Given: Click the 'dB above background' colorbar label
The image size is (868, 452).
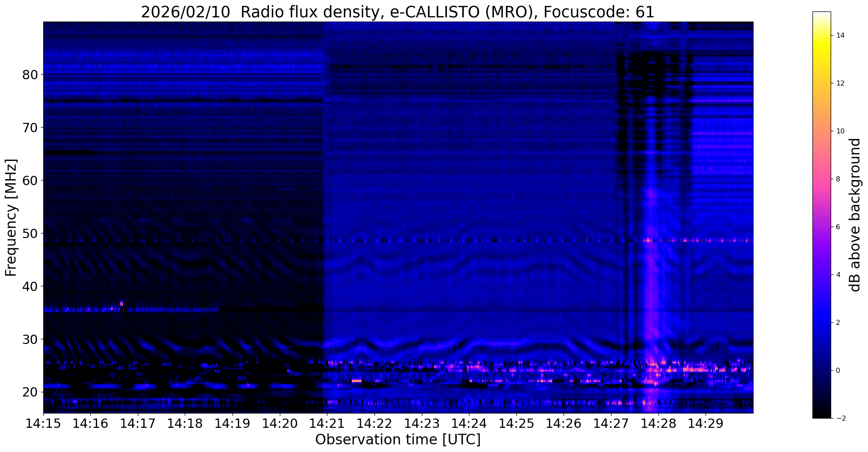Looking at the screenshot, I should 855,215.
